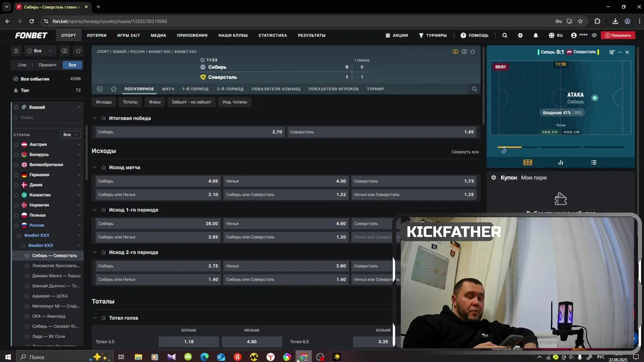The height and width of the screenshot is (362, 644).
Task: Favorite Исход 1-го периода market star
Action: (104, 210)
